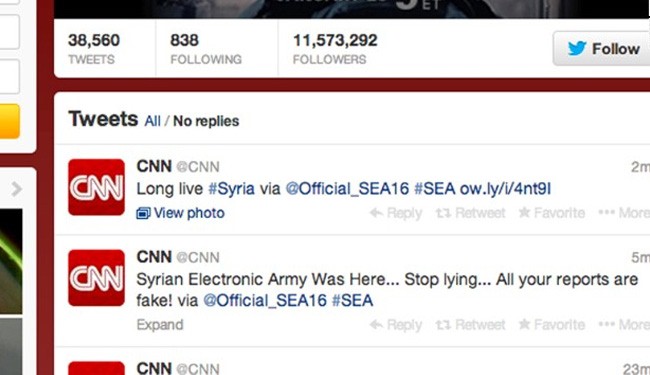Open the ow.ly/i/4nt9I link

point(505,189)
